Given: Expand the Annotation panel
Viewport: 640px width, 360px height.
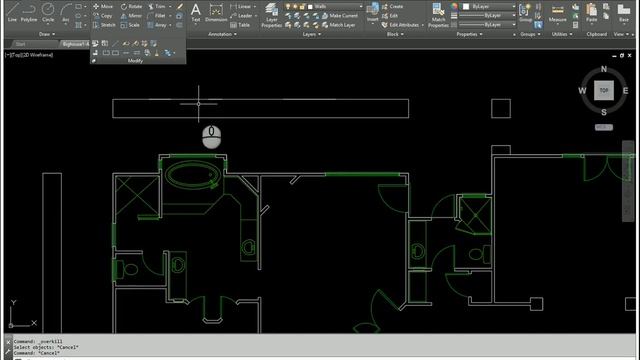Looking at the screenshot, I should [x=222, y=34].
